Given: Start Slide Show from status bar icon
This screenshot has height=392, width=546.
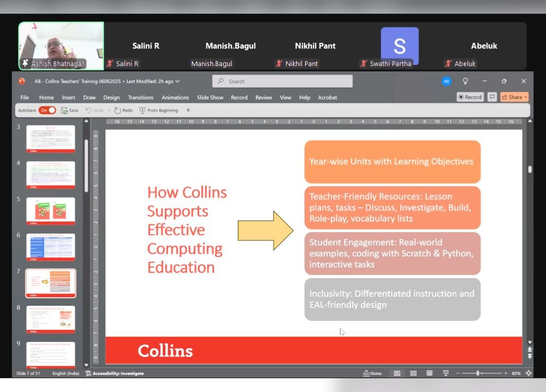Looking at the screenshot, I should tap(446, 373).
